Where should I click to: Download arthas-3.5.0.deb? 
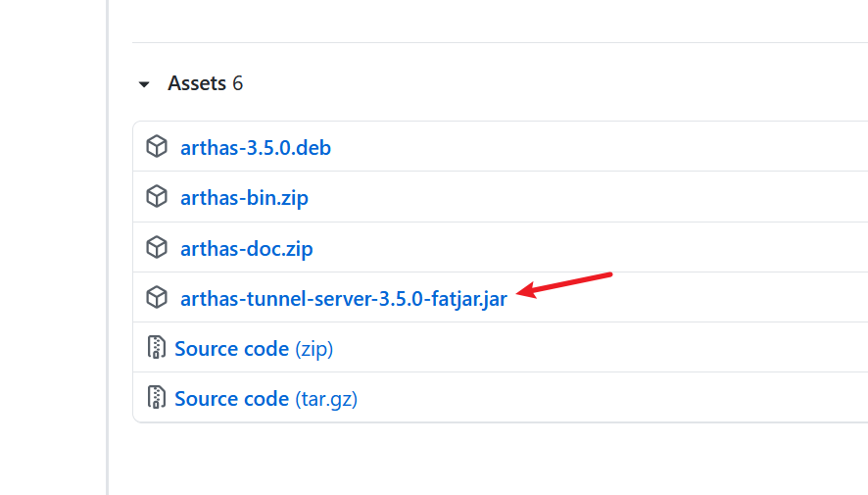(255, 148)
